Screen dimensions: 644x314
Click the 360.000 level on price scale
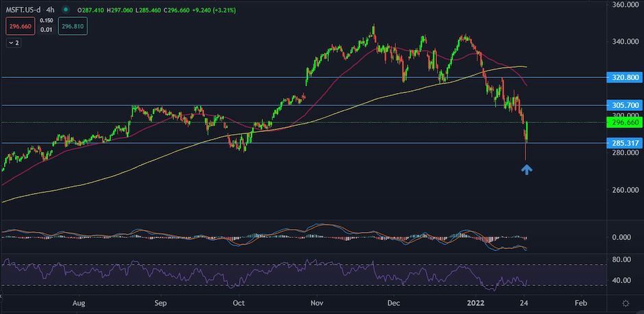(x=625, y=5)
